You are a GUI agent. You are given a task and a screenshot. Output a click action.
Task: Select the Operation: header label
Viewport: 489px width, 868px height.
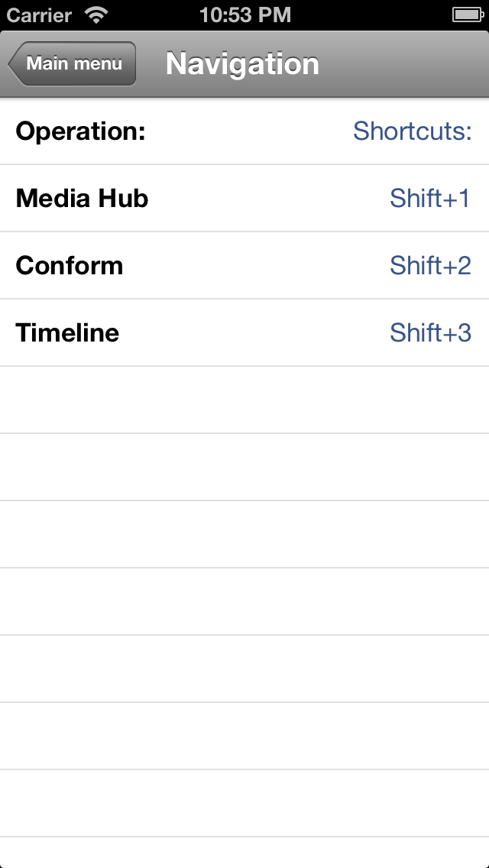80,131
